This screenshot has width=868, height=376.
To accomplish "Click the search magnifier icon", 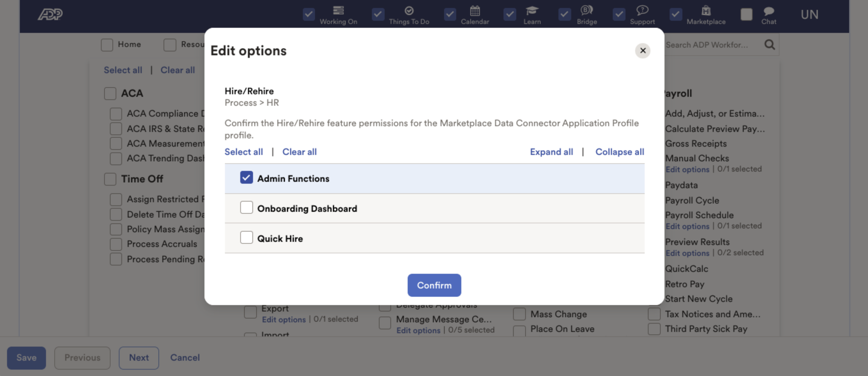I will click(770, 44).
